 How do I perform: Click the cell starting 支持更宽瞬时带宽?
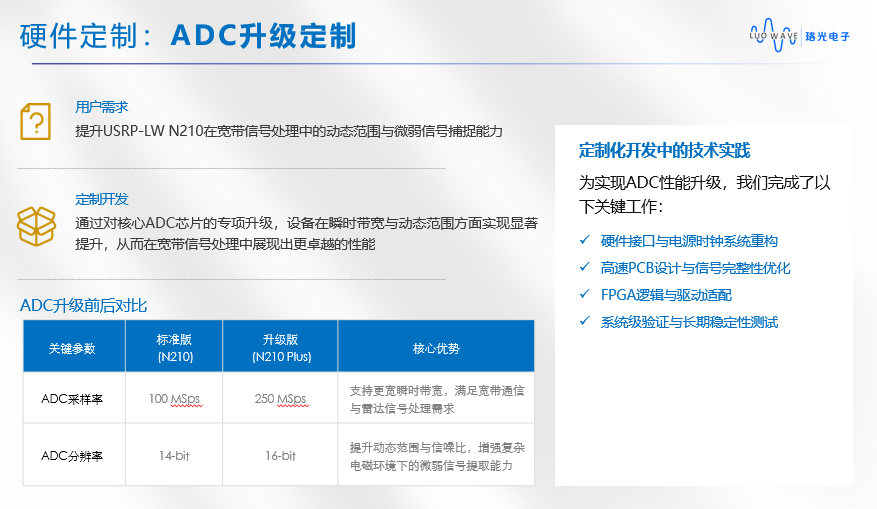click(x=436, y=398)
